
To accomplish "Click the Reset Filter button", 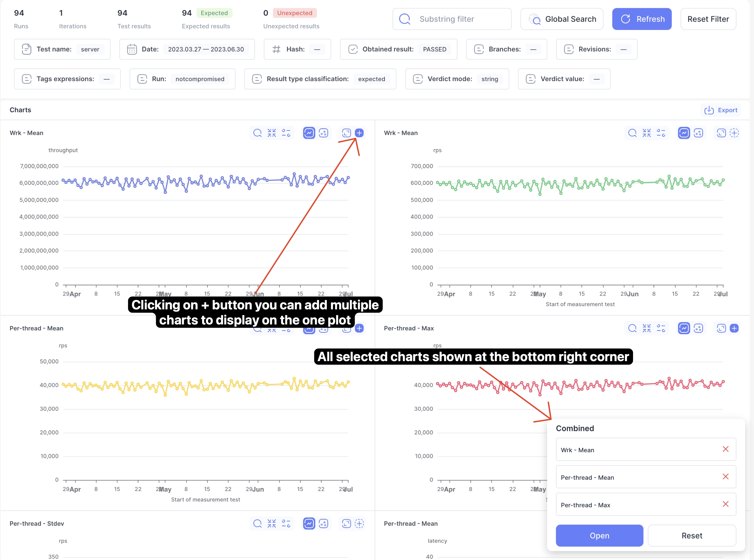I will coord(708,19).
